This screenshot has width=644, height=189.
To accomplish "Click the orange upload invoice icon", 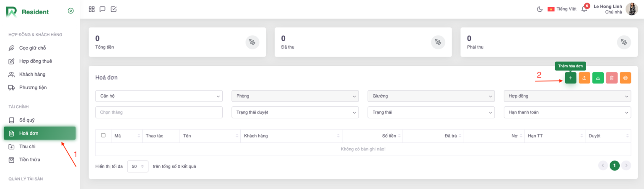I will [x=584, y=78].
